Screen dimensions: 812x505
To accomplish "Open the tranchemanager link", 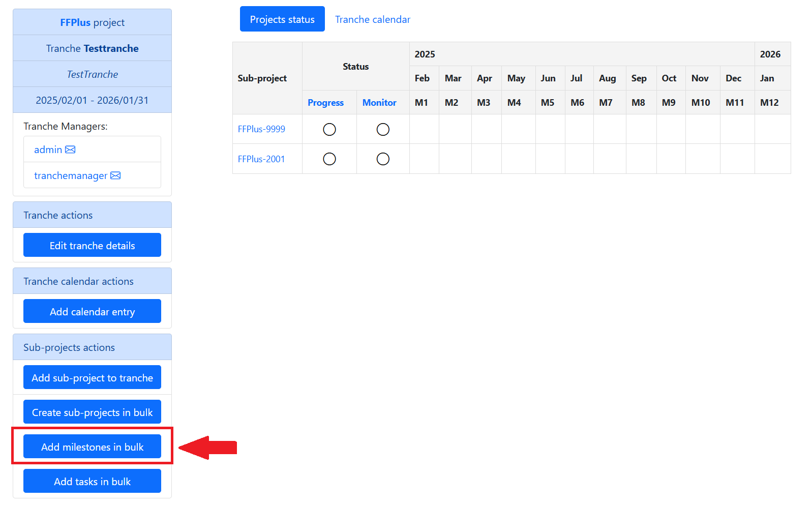I will [x=71, y=175].
